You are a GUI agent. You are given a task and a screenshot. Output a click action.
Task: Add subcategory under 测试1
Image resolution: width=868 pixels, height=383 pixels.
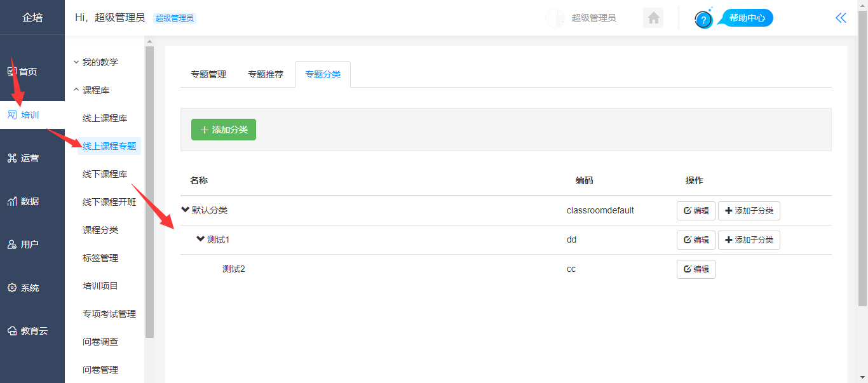(749, 240)
